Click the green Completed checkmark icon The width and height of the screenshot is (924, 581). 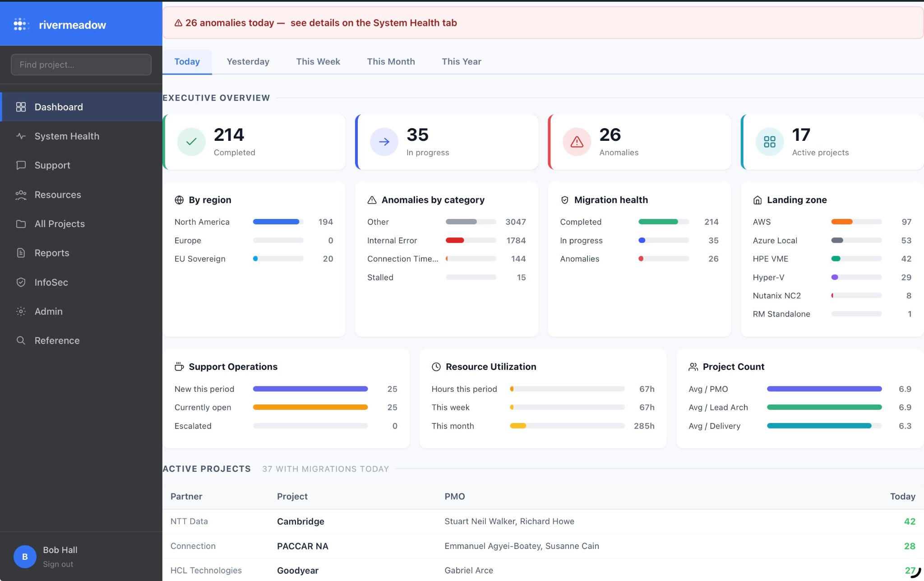[x=191, y=142]
